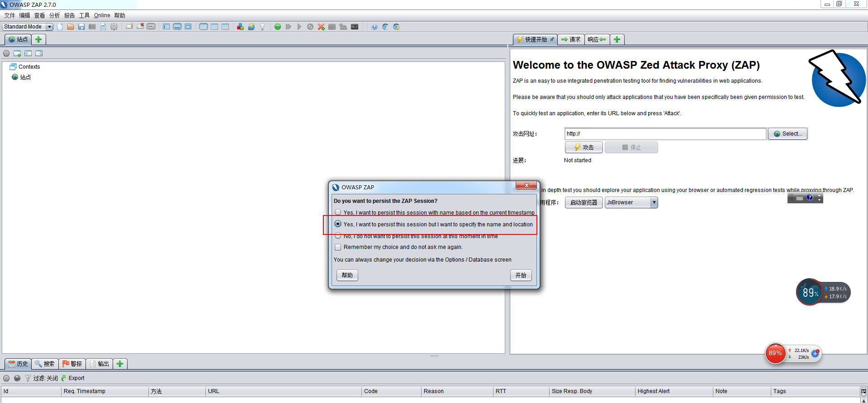Screen dimensions: 868x403
Task: Open the Online menu
Action: 102,15
